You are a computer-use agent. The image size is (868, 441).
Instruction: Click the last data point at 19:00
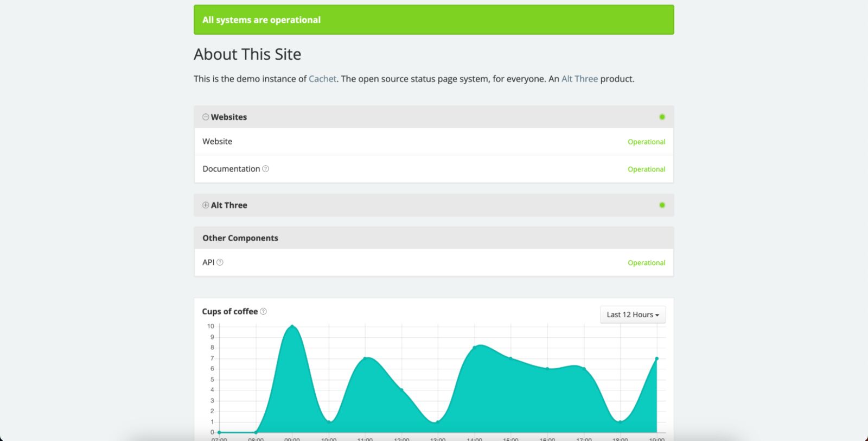(657, 358)
